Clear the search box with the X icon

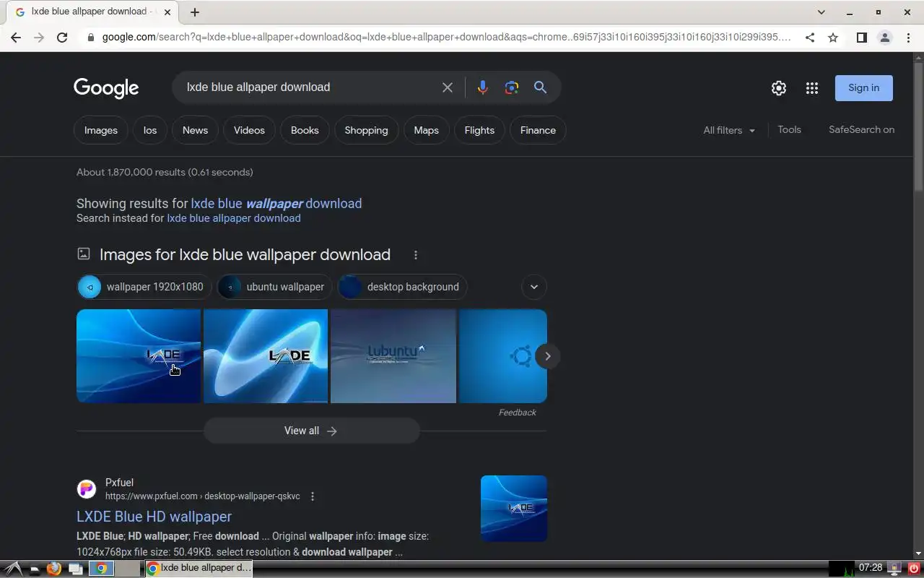(x=448, y=87)
